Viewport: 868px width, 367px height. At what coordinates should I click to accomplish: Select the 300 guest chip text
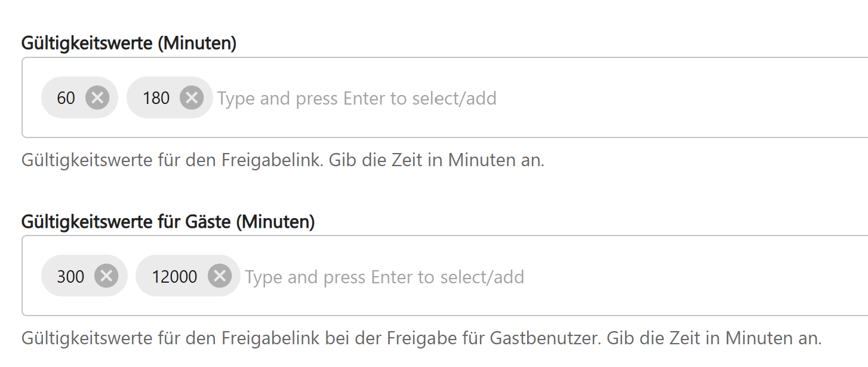[x=70, y=276]
